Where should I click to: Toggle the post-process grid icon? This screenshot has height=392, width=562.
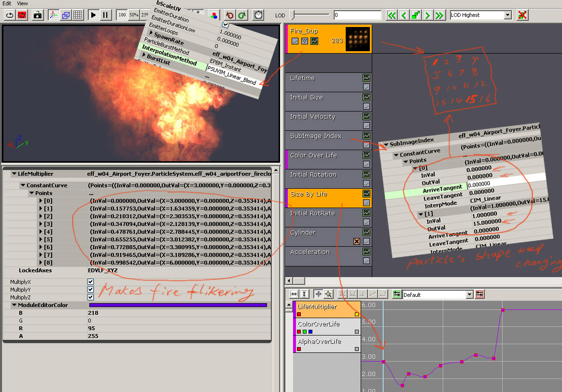point(78,15)
